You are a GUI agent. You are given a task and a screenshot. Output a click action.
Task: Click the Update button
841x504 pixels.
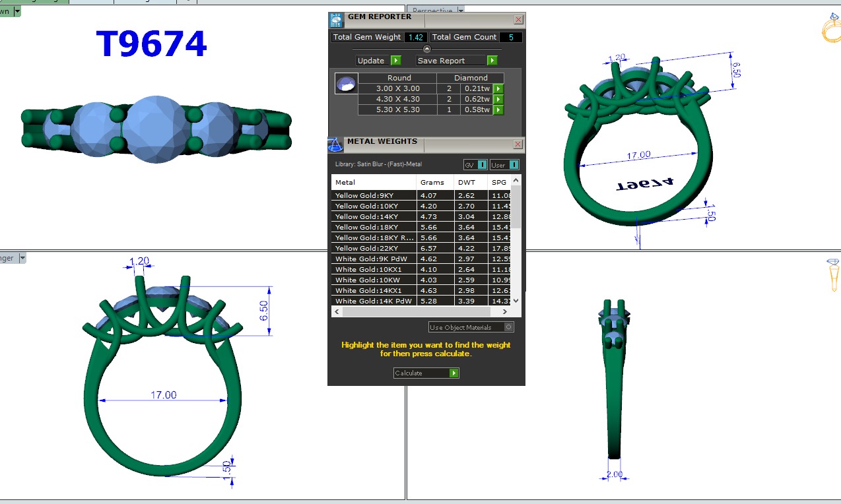coord(378,61)
